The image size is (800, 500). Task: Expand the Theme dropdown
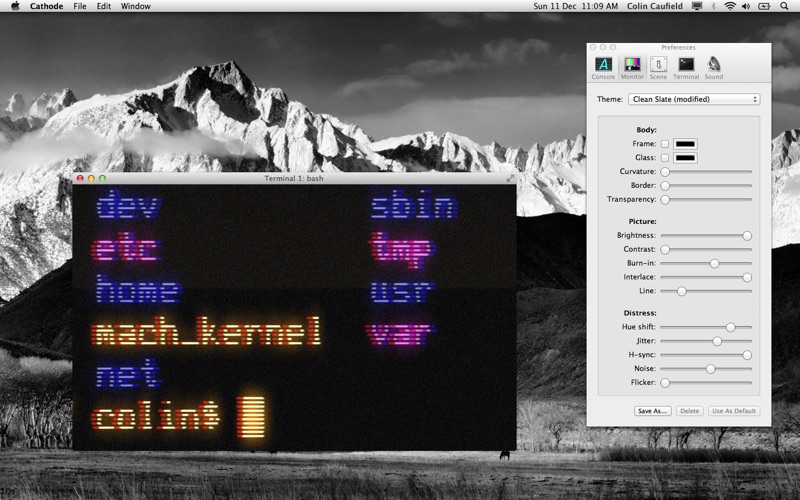click(693, 99)
